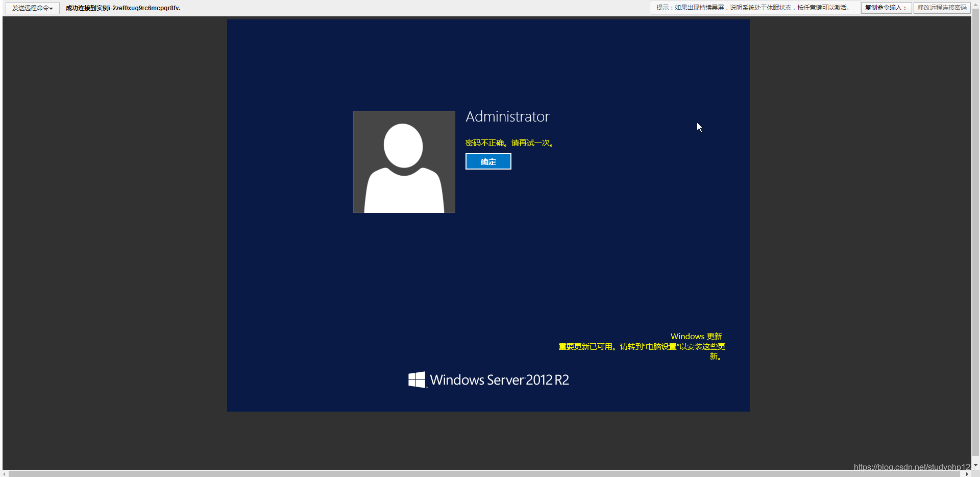Click the Administrator username text
This screenshot has width=980, height=477.
[x=507, y=116]
